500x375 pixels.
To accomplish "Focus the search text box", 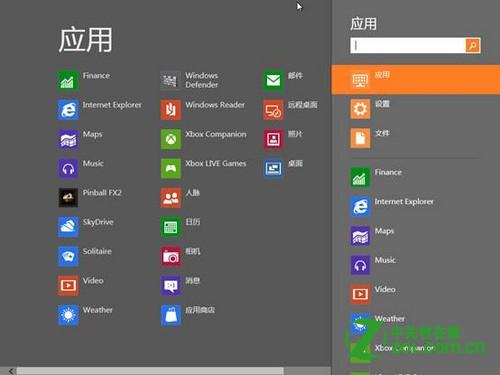I will (408, 45).
